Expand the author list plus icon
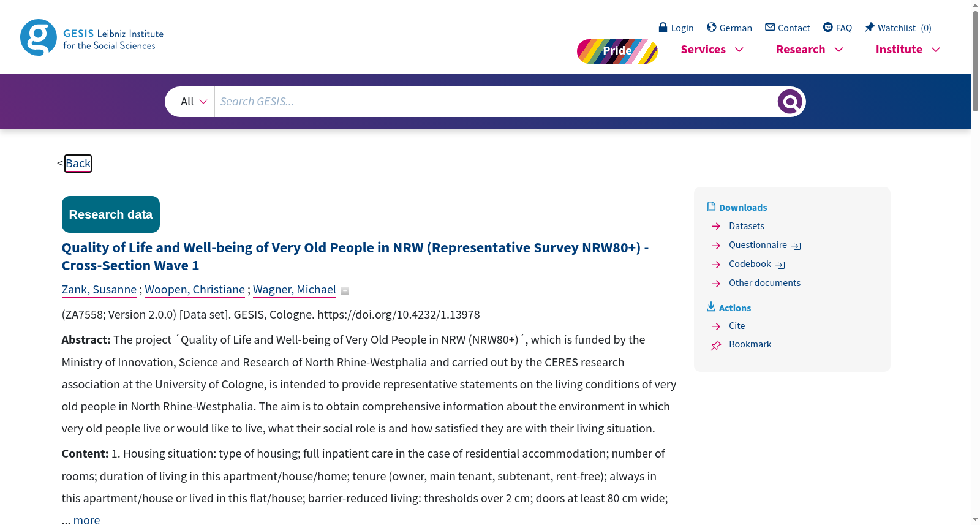The height and width of the screenshot is (525, 980). [x=345, y=291]
